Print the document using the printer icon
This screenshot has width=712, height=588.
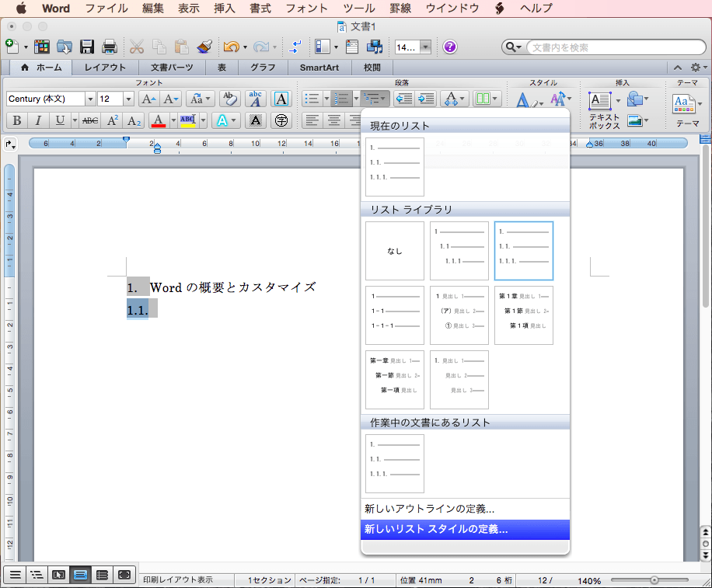[x=110, y=47]
